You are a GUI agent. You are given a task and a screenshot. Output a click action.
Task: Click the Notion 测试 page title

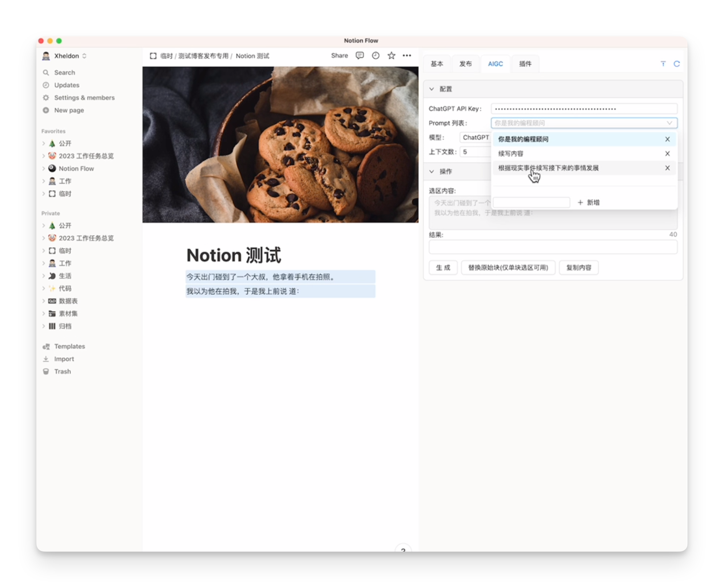coord(234,255)
